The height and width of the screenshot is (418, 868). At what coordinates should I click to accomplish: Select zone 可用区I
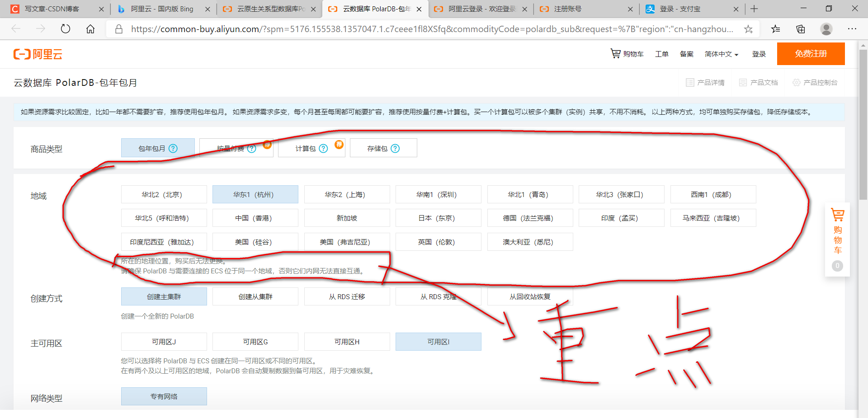439,342
